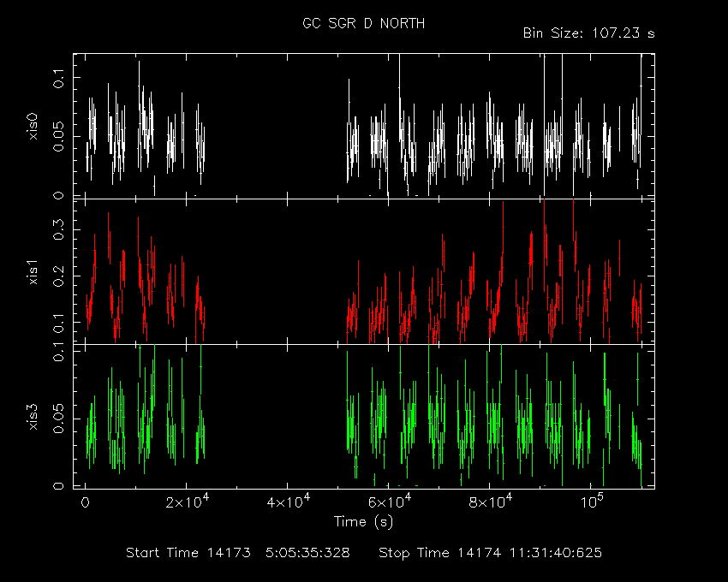Click the Time (s) axis title
The height and width of the screenshot is (582, 728).
[x=363, y=521]
